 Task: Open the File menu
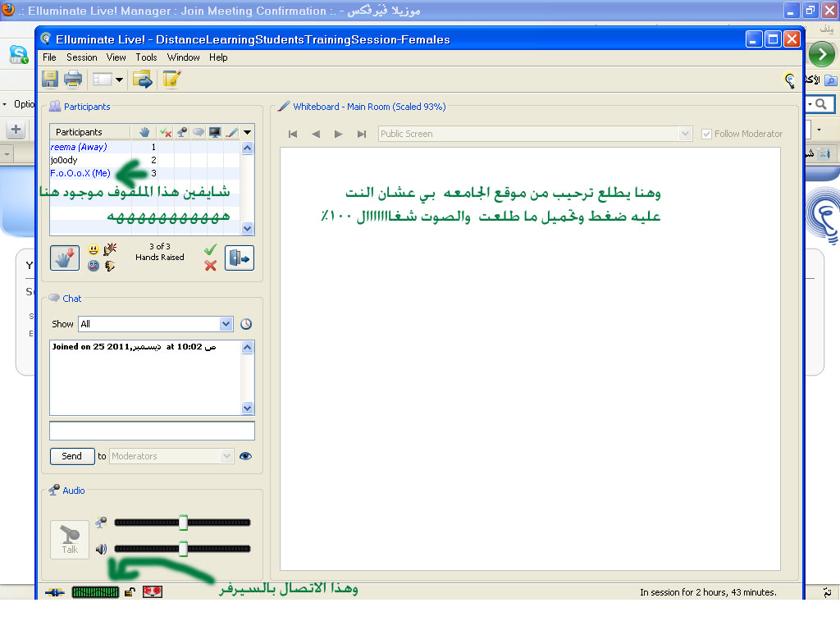49,57
